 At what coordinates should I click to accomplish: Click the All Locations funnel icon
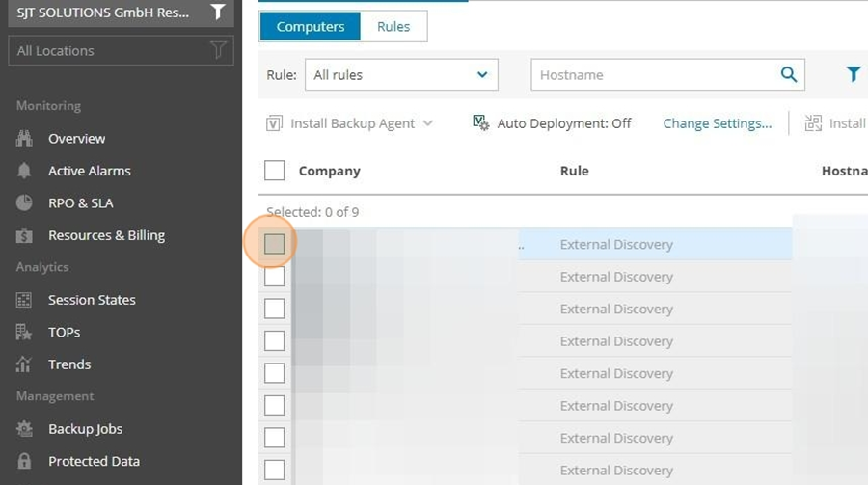pyautogui.click(x=218, y=50)
